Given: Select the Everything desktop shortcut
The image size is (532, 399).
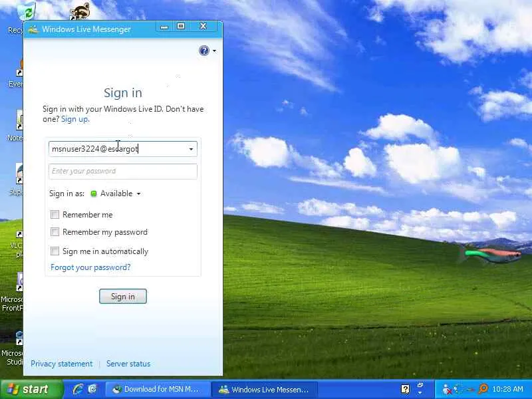Looking at the screenshot, I should [x=16, y=73].
